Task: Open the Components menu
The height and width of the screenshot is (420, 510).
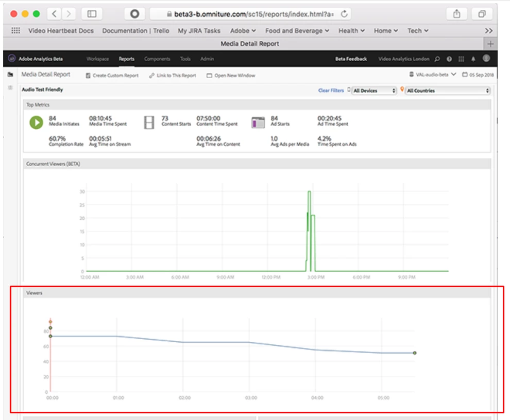Action: 157,59
